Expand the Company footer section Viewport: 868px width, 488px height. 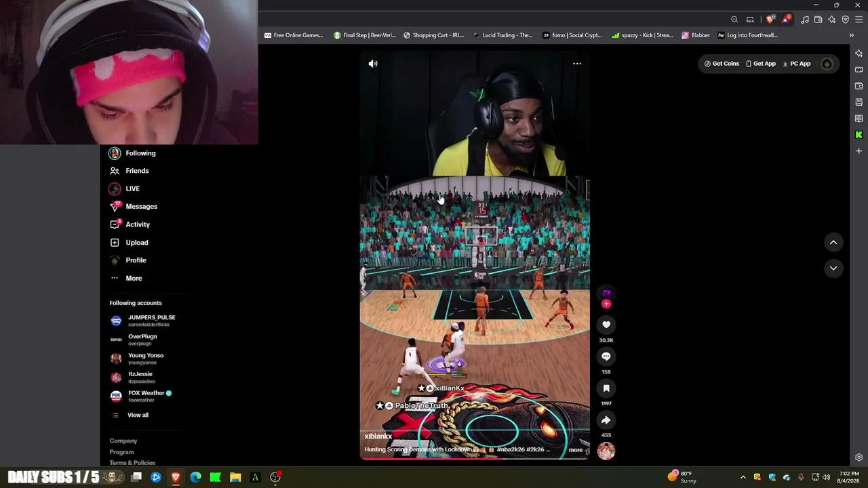click(123, 441)
